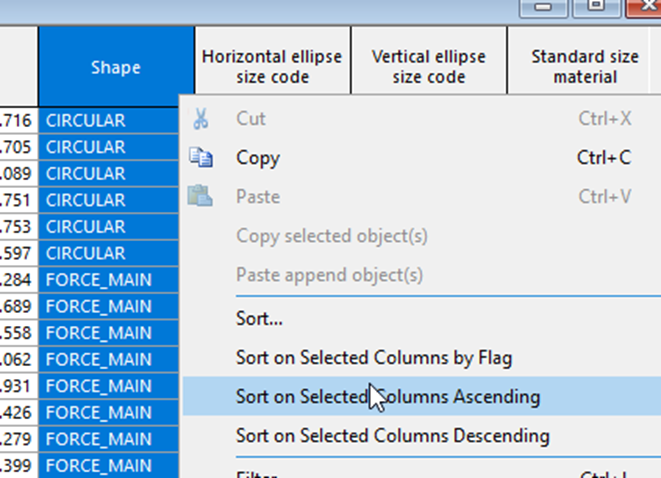Click the .426 value cell
Image resolution: width=661 pixels, height=478 pixels.
point(19,413)
